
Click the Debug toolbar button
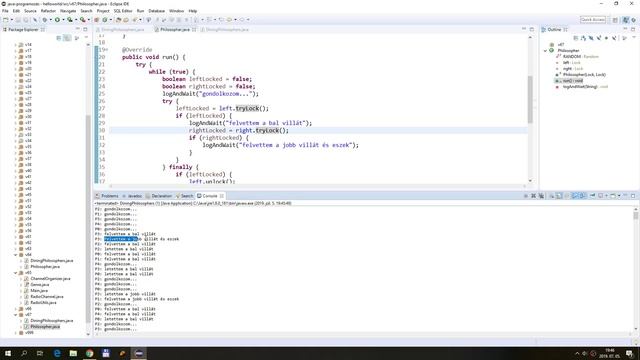[x=45, y=20]
